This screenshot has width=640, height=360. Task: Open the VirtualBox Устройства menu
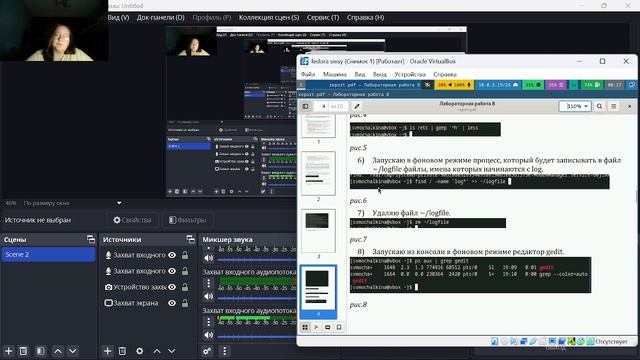[410, 74]
